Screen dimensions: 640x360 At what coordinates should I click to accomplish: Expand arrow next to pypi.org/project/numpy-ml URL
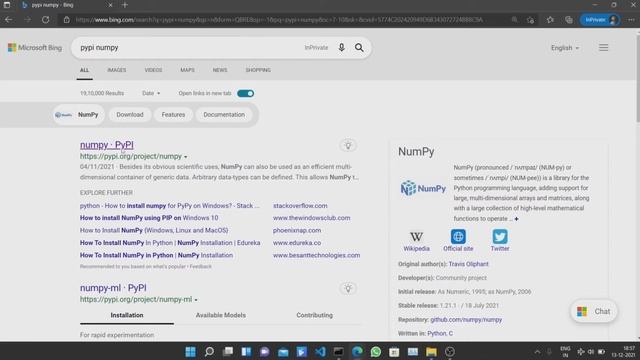[196, 300]
